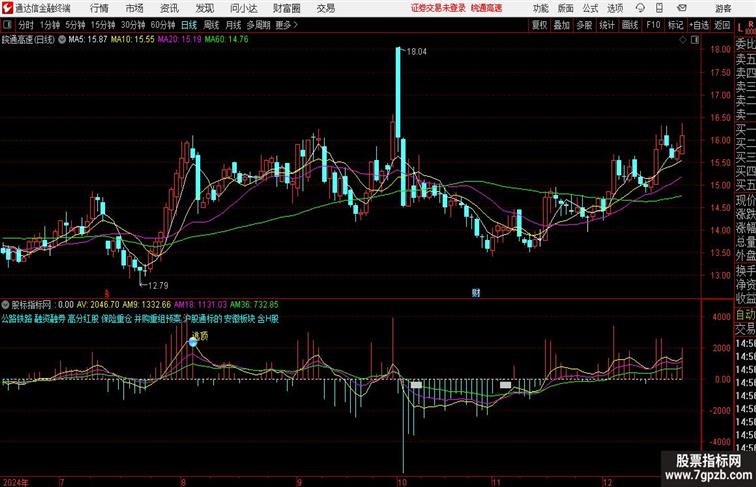Open the 交易 menu
The height and width of the screenshot is (487, 756).
point(325,8)
